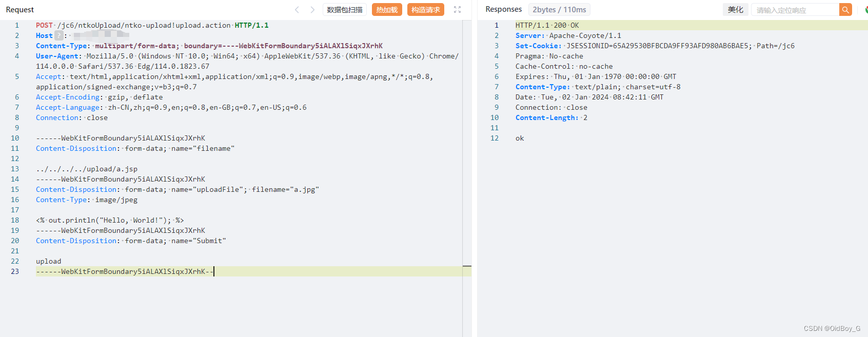Click the name="Submit" disposition line

pyautogui.click(x=131, y=241)
